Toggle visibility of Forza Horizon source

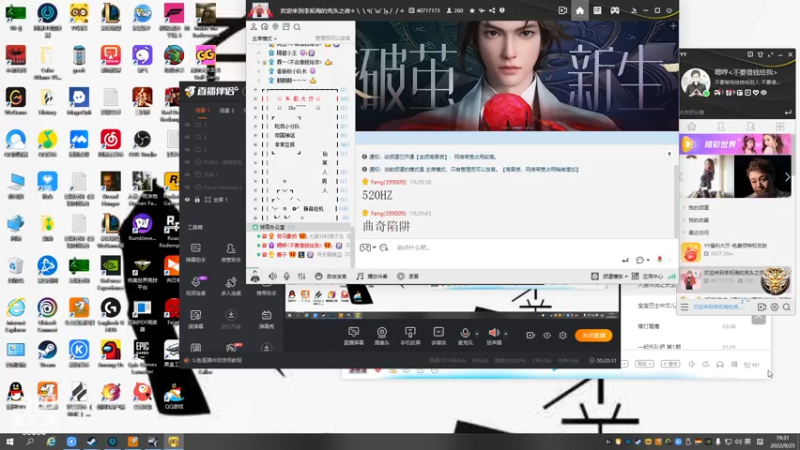click(187, 187)
